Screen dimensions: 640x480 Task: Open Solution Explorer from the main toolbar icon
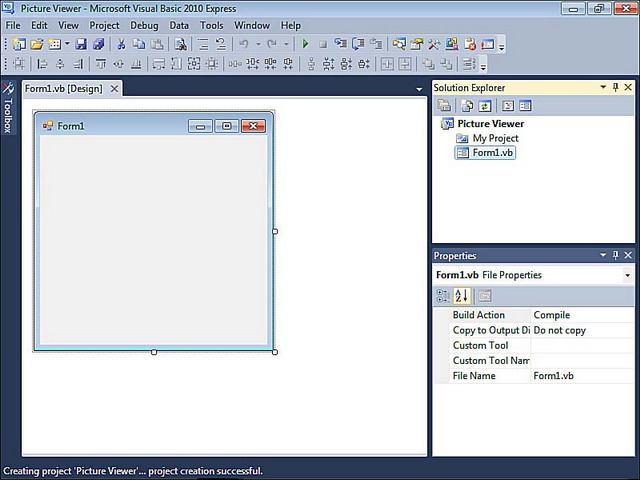point(399,44)
